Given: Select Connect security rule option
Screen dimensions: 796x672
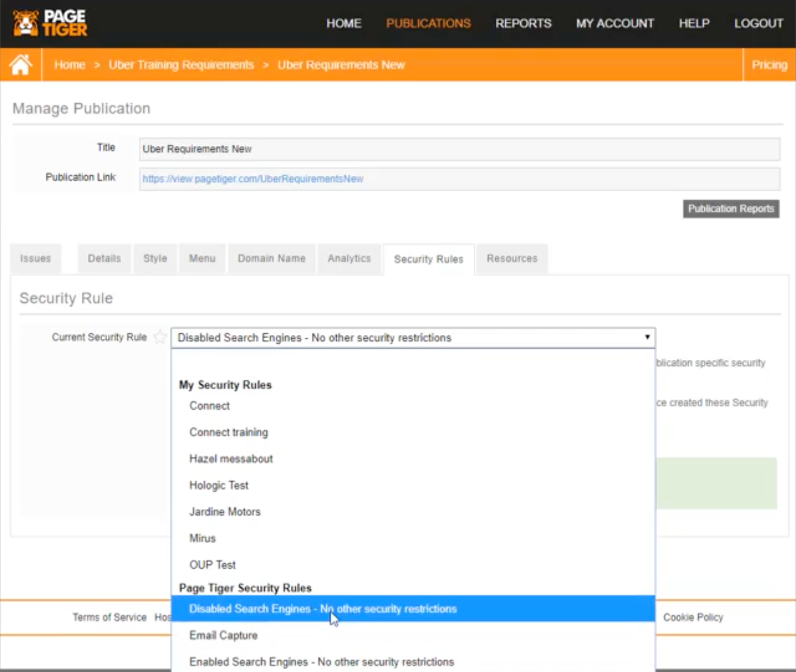Looking at the screenshot, I should point(413,406).
